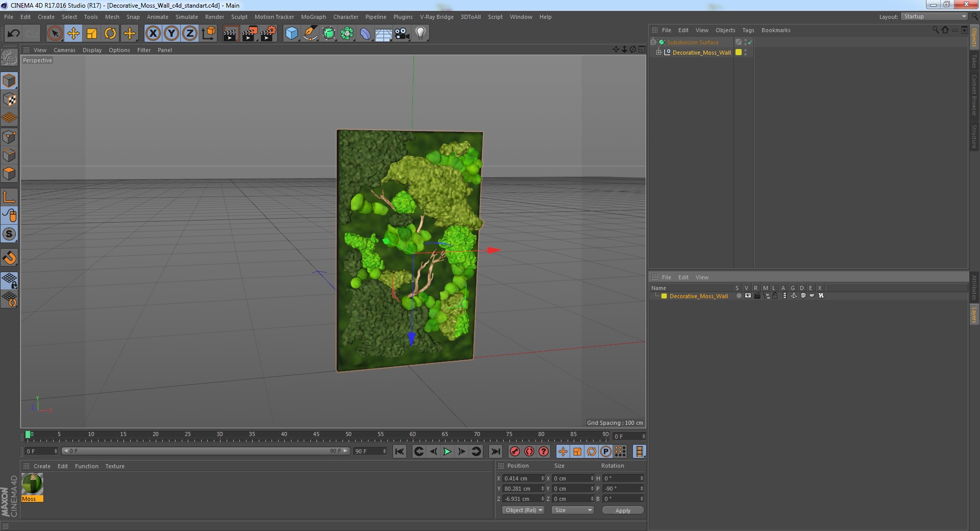The width and height of the screenshot is (980, 531).
Task: Open viewport Cameras menu
Action: 64,50
